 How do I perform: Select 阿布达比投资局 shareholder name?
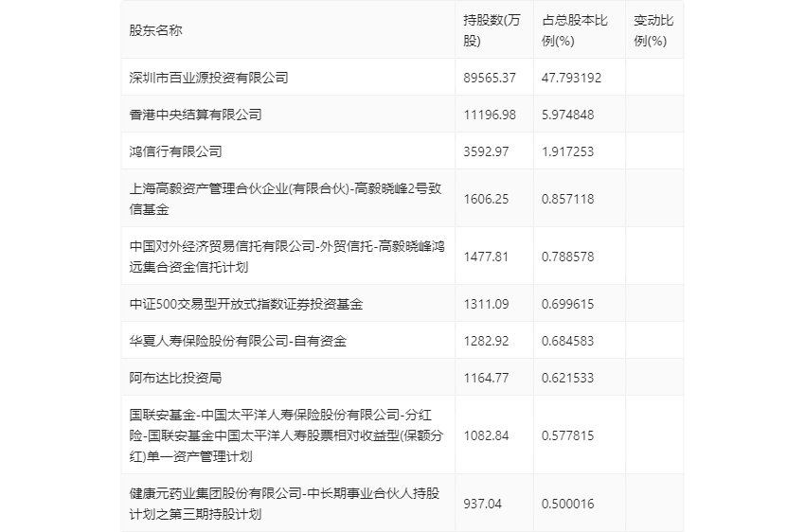point(175,378)
